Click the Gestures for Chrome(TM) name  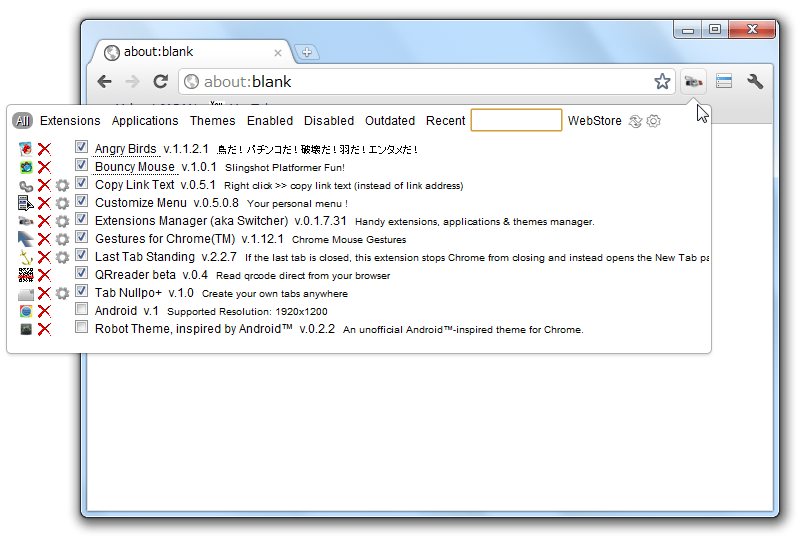point(165,239)
